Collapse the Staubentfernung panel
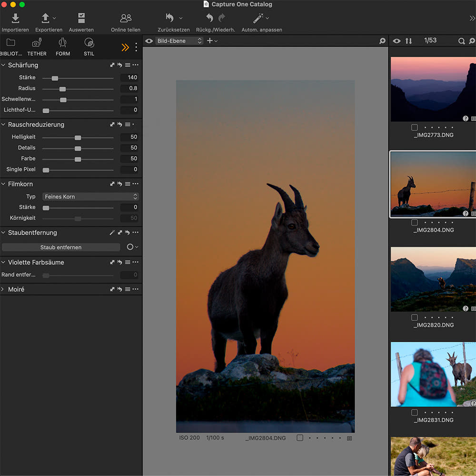This screenshot has width=476, height=476. coord(3,233)
